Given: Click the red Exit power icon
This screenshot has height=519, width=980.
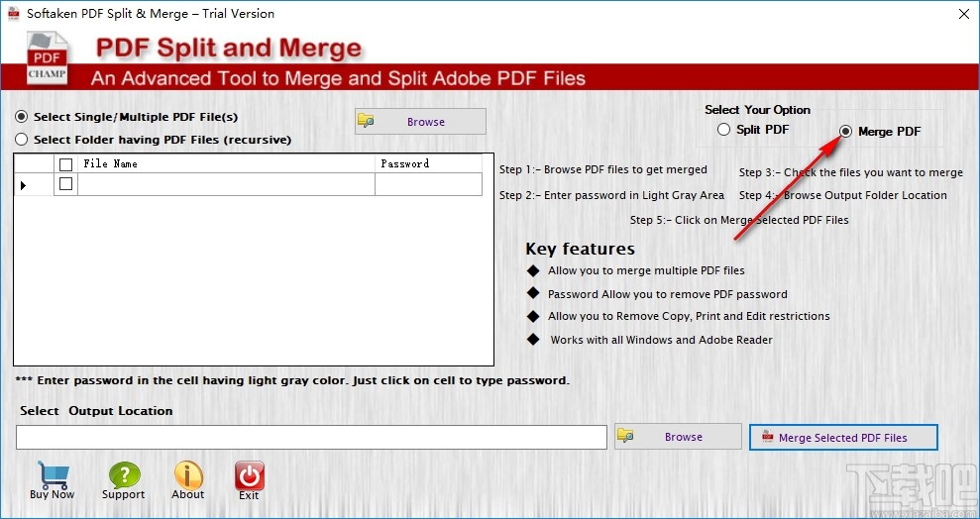Looking at the screenshot, I should coord(250,475).
